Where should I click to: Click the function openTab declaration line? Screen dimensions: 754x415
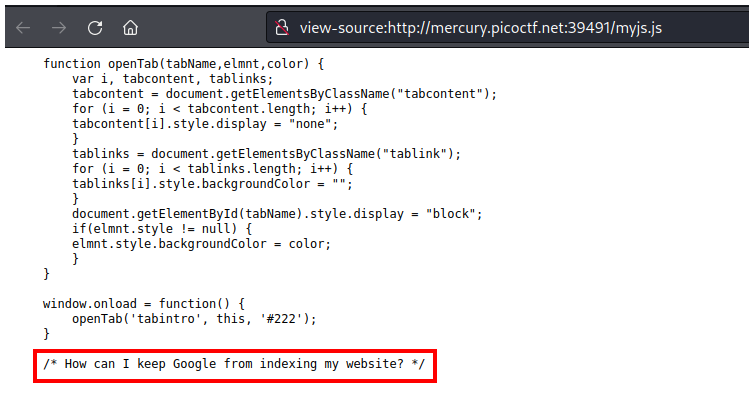point(185,63)
